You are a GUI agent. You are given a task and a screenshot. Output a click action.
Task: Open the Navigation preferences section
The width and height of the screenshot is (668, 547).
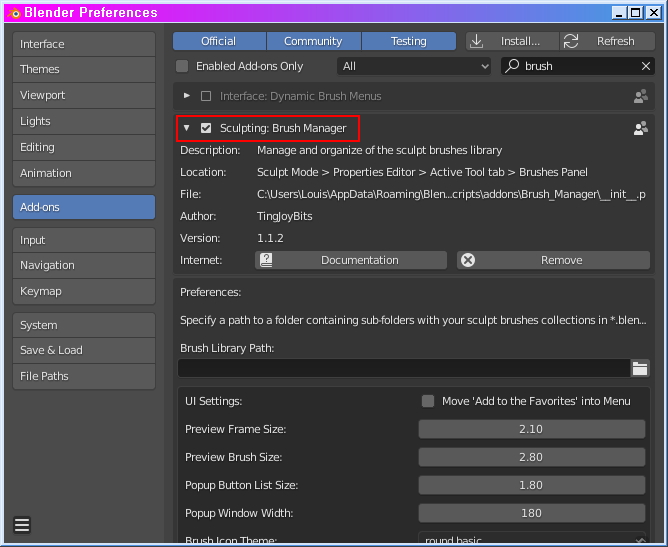(84, 265)
